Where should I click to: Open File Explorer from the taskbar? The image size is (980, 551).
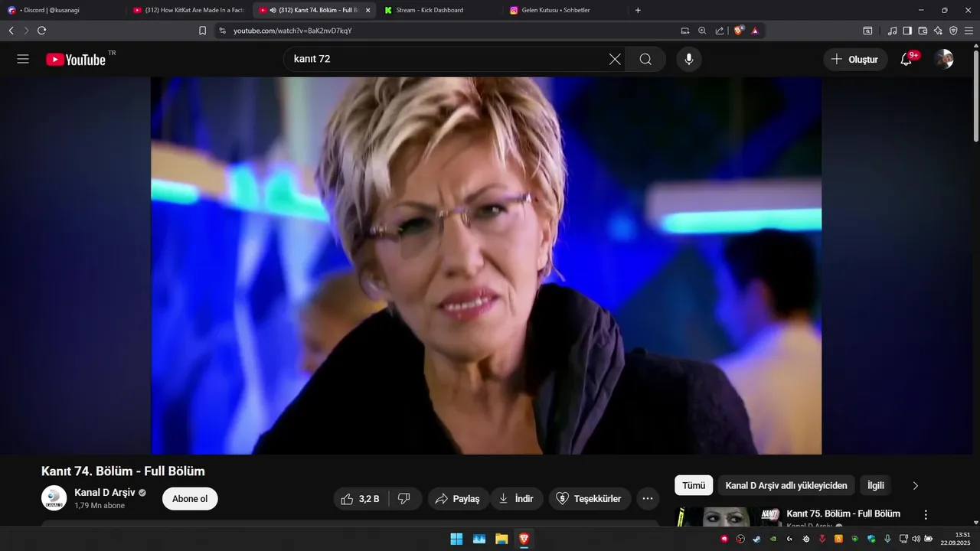pos(501,539)
